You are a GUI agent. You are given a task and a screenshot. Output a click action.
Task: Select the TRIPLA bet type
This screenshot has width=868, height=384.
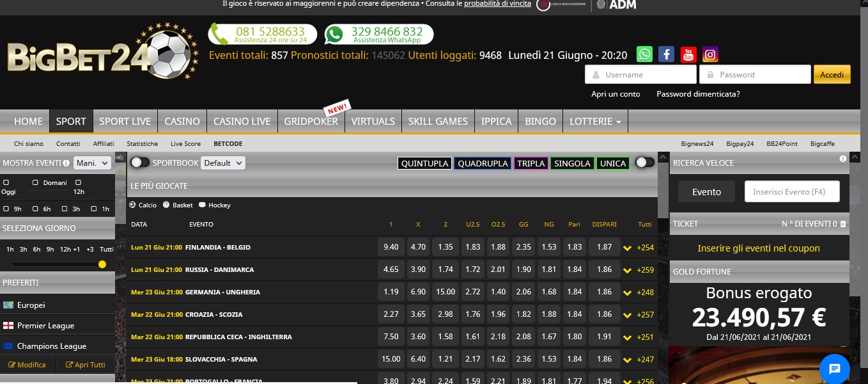point(531,163)
